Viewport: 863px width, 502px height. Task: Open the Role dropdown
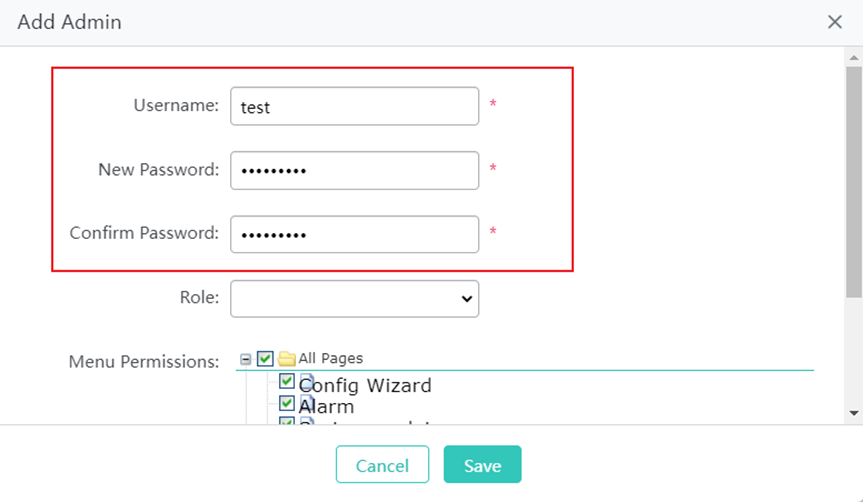(x=354, y=298)
